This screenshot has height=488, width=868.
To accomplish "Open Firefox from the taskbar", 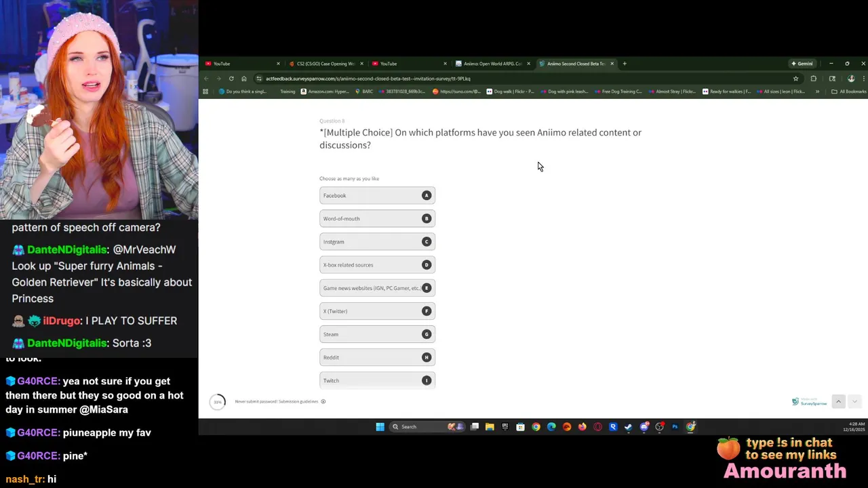I will click(582, 427).
